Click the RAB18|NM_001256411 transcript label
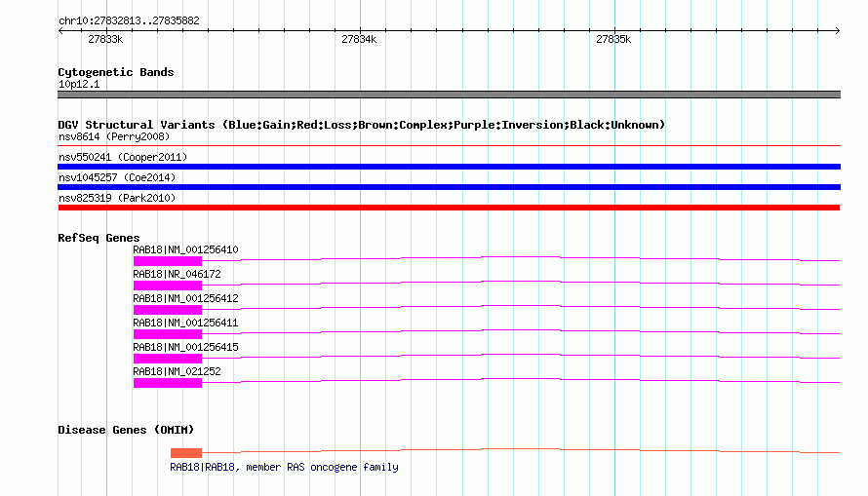 tap(185, 323)
